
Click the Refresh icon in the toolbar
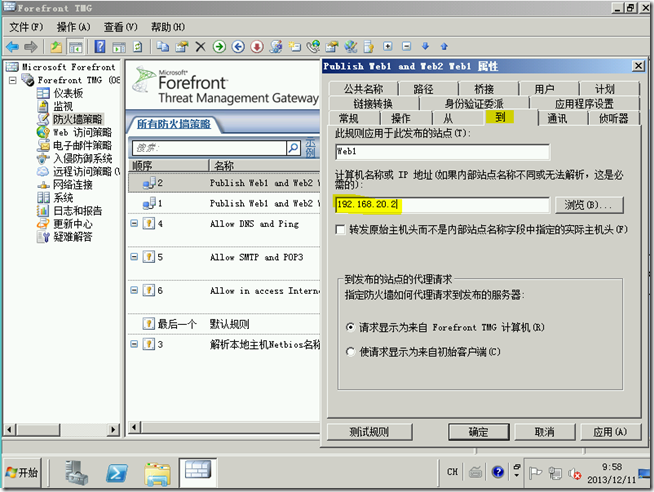pyautogui.click(x=138, y=47)
